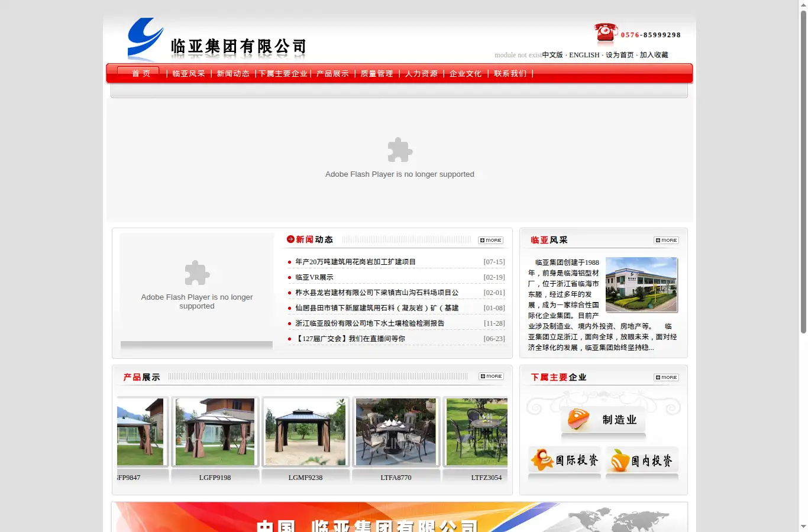Click the phone number 0576-85999298
808x532 pixels.
(x=651, y=35)
